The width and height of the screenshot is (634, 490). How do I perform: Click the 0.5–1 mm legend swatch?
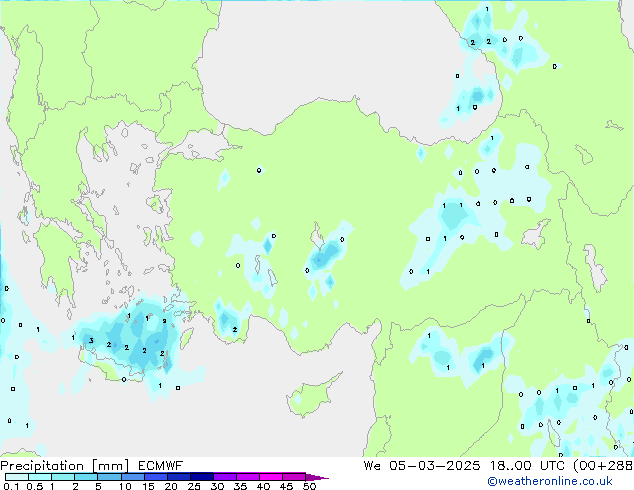pos(40,477)
